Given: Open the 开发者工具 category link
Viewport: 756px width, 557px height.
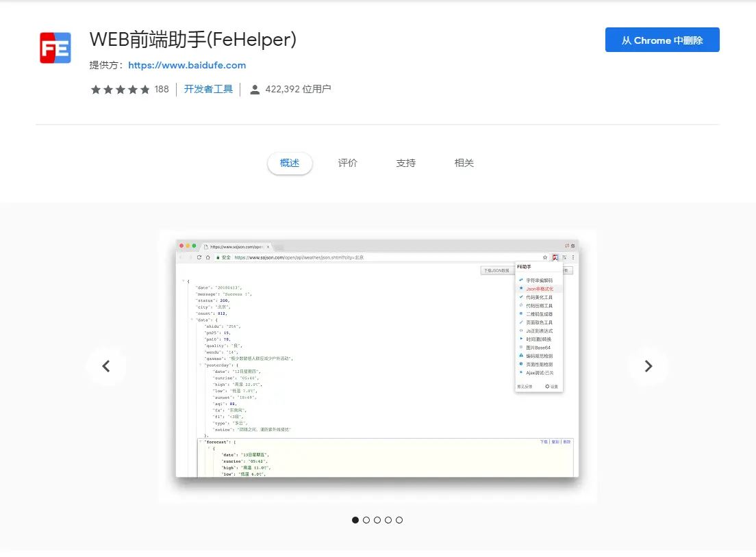Looking at the screenshot, I should pyautogui.click(x=208, y=89).
